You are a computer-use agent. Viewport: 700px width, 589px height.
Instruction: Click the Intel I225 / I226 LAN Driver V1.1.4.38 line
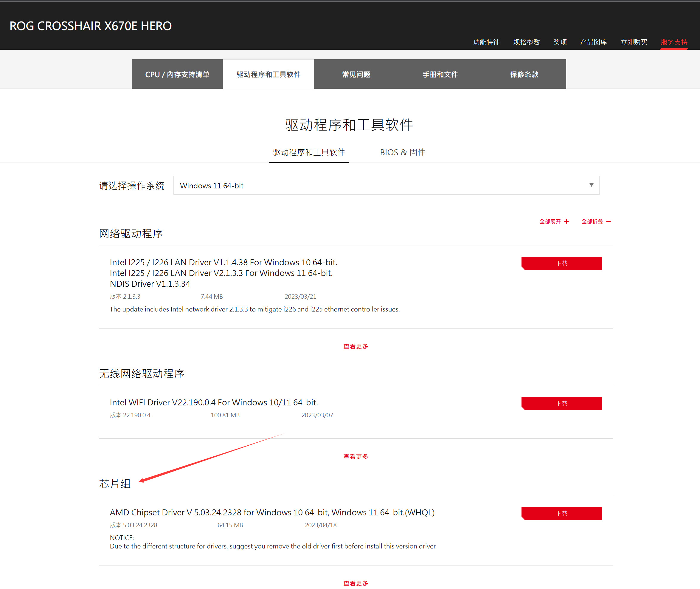224,262
